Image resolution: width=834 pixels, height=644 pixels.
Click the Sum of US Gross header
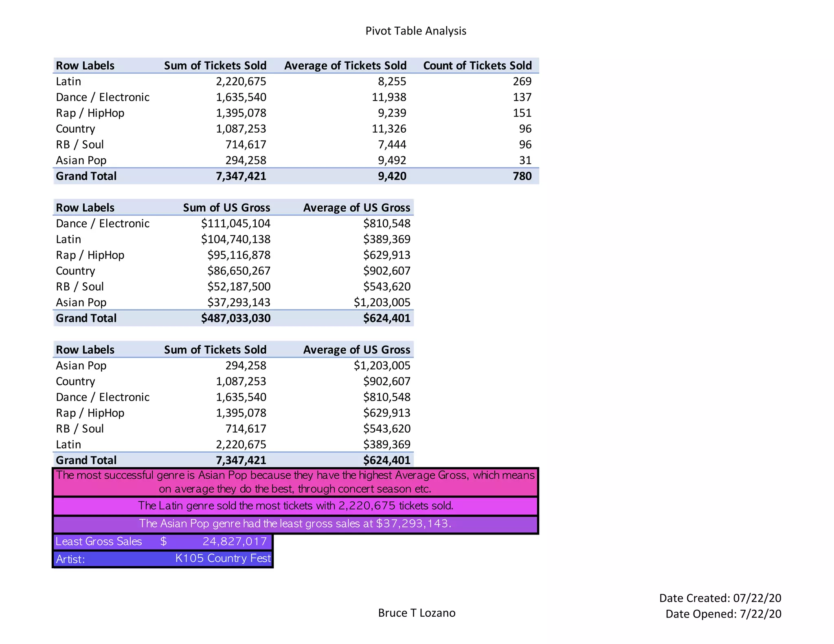(226, 208)
